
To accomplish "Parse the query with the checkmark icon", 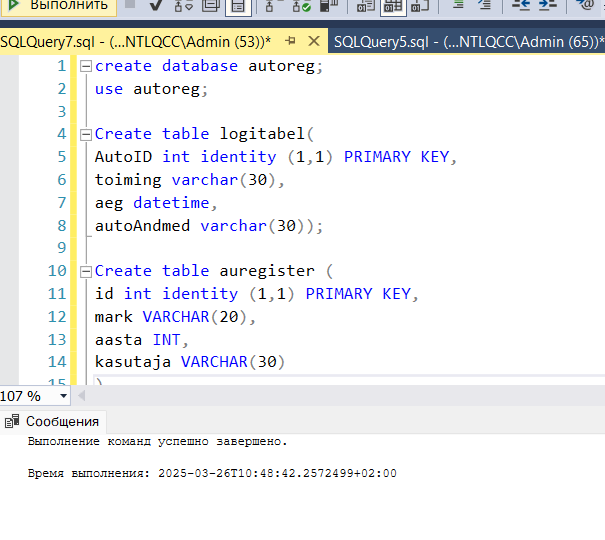I will [x=156, y=5].
